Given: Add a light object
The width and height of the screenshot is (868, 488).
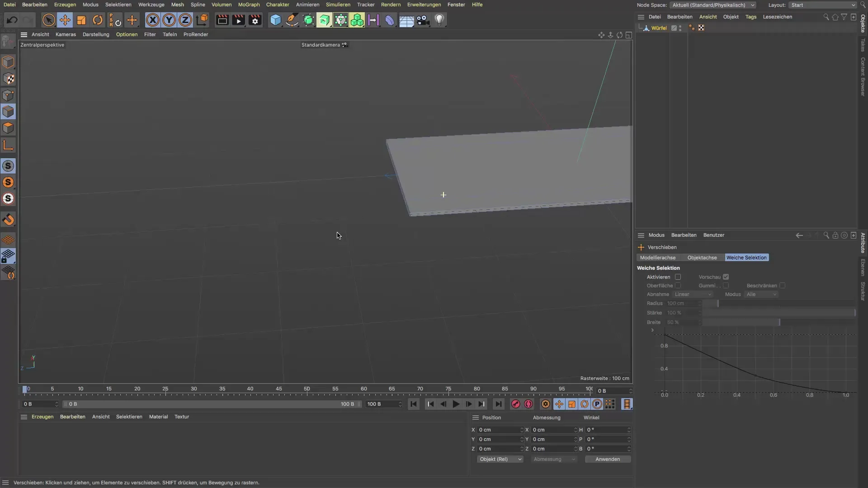Looking at the screenshot, I should tap(439, 20).
